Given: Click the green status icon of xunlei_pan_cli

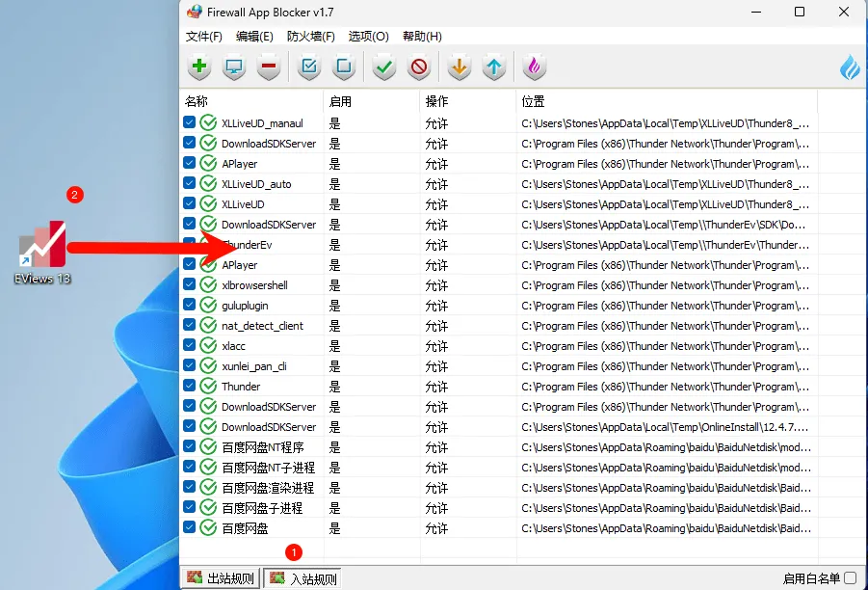Looking at the screenshot, I should click(x=208, y=365).
